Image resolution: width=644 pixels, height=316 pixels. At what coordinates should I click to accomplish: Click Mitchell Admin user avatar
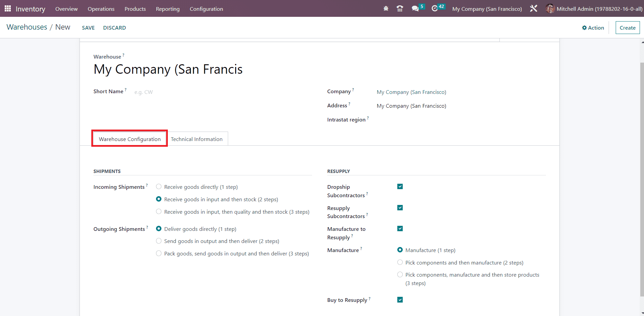[550, 9]
